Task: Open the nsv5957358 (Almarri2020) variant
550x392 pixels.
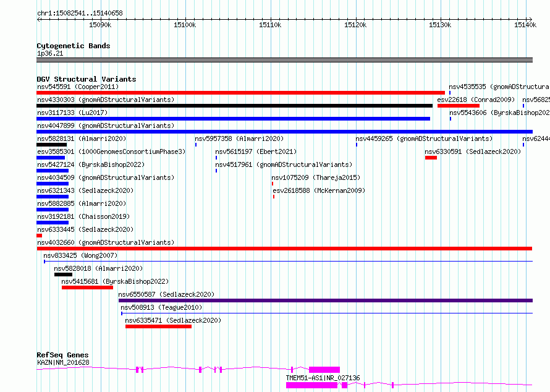Action: point(239,138)
